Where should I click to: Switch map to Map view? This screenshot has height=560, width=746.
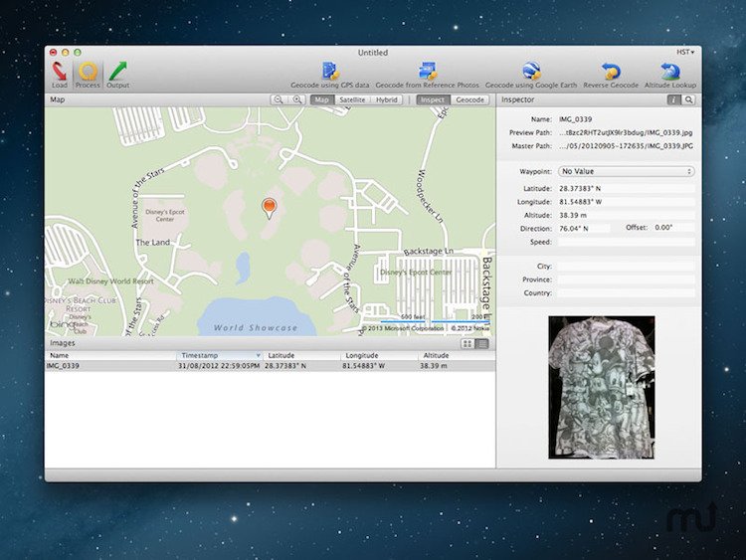pyautogui.click(x=321, y=99)
